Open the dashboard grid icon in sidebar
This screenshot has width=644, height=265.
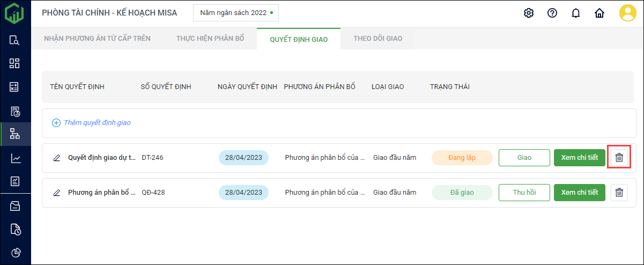[x=15, y=63]
